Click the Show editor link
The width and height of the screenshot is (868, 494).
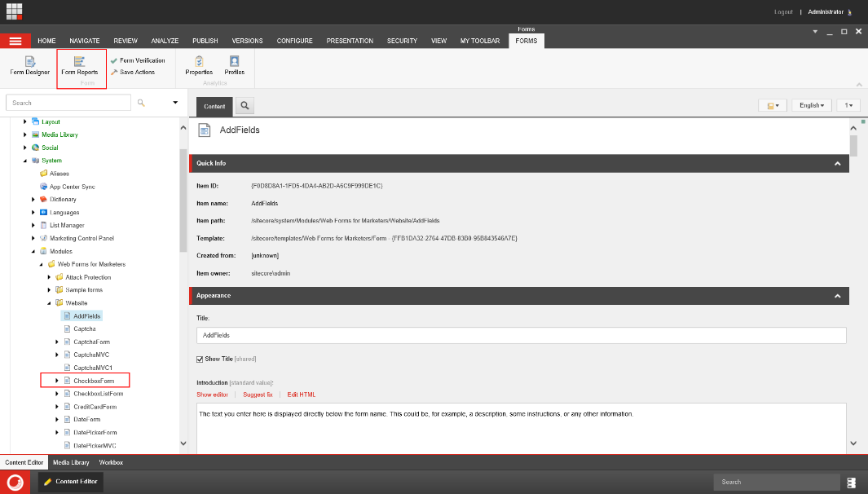tap(212, 395)
